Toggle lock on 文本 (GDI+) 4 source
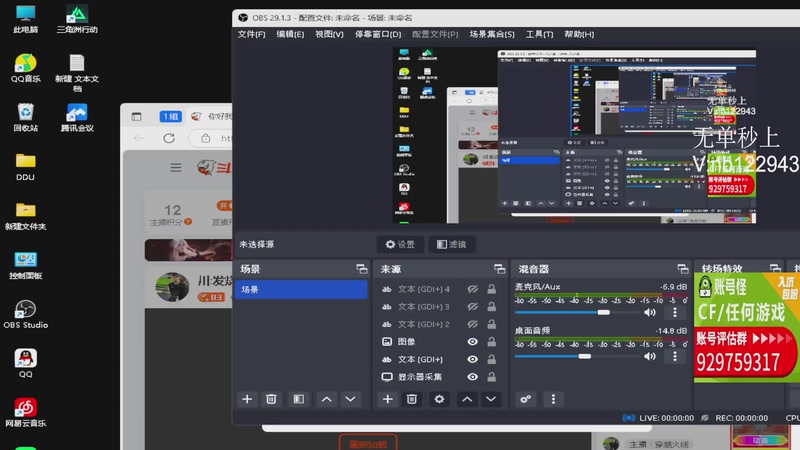Screen dimensions: 800x450 491,289
